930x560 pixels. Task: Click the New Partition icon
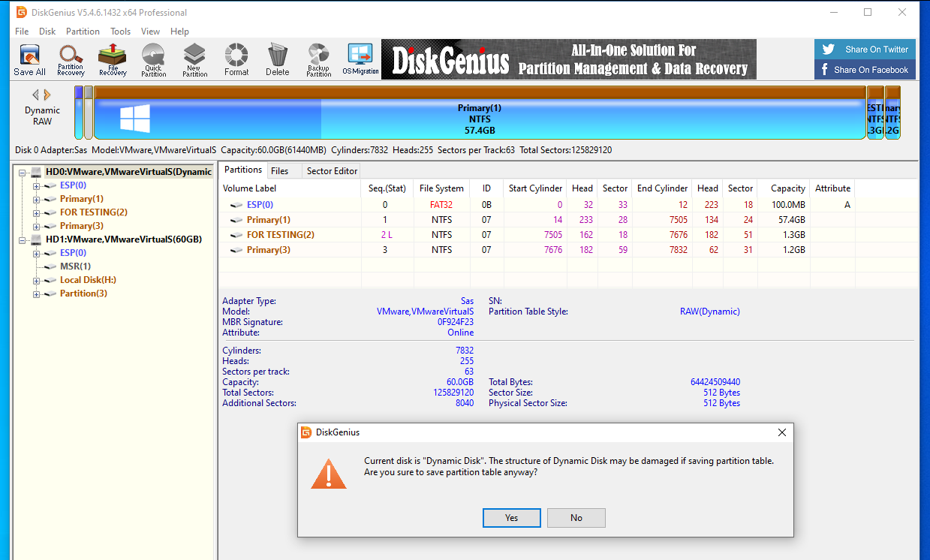click(x=194, y=60)
